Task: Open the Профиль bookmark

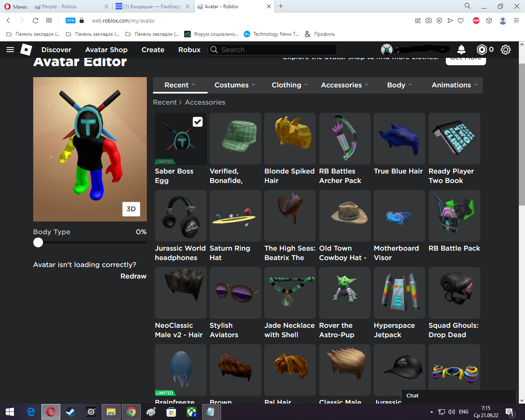Action: click(x=320, y=34)
